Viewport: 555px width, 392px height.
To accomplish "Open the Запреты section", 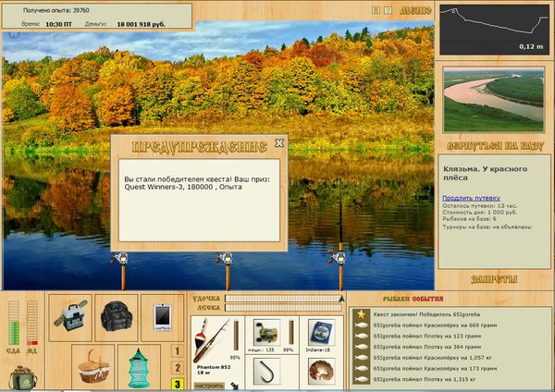I will [x=494, y=279].
